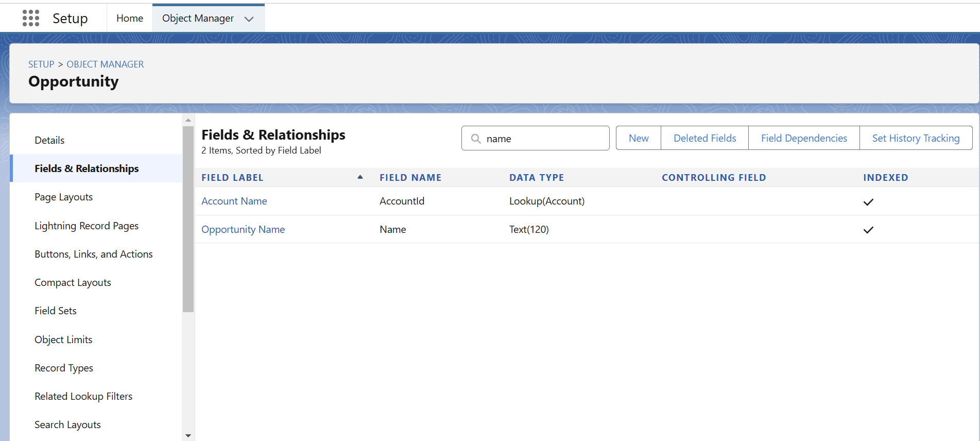
Task: Open Lightning Record Pages section
Action: (87, 226)
